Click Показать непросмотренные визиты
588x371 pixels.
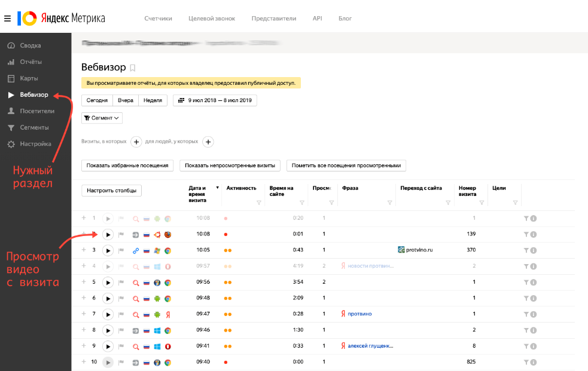click(x=230, y=165)
